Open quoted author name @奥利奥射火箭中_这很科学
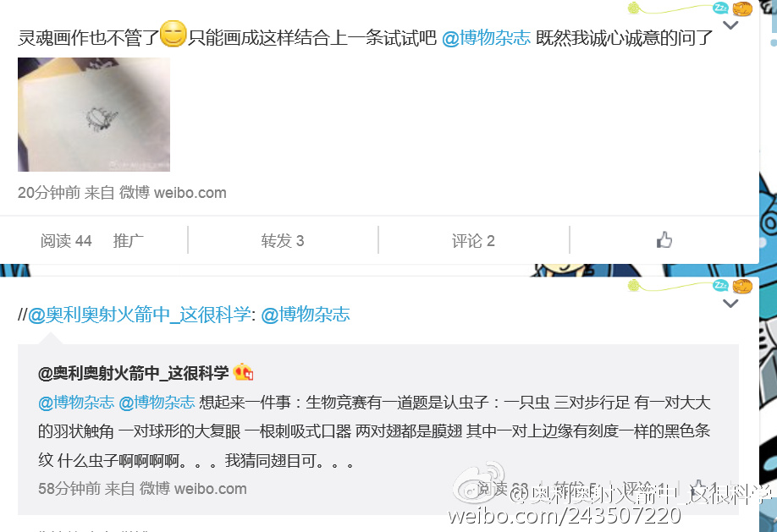Image resolution: width=777 pixels, height=532 pixels. pyautogui.click(x=133, y=373)
